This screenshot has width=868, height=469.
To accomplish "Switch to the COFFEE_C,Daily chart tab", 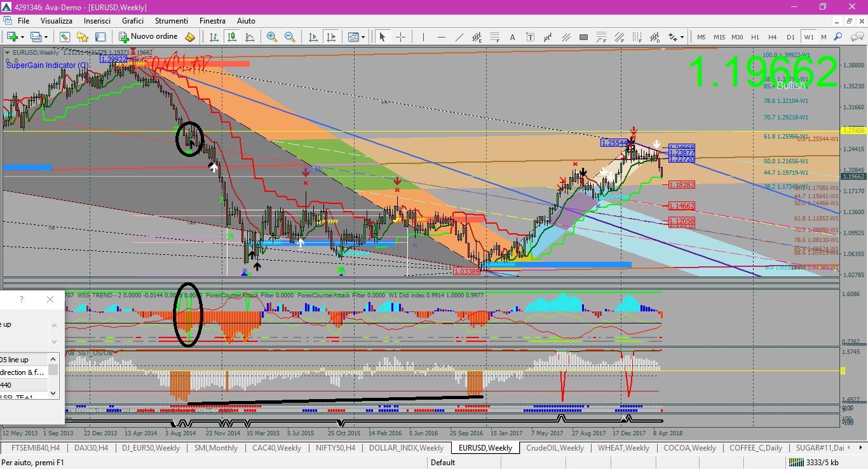I will [756, 447].
